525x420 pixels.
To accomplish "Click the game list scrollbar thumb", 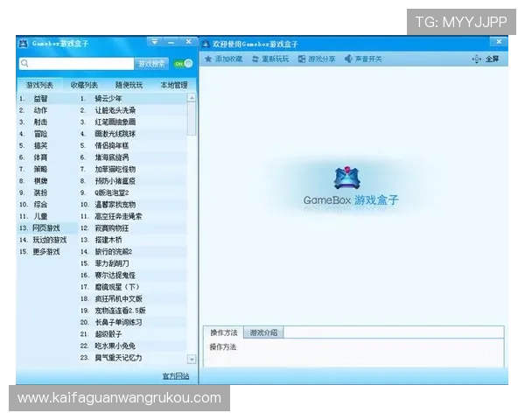I will [x=192, y=119].
